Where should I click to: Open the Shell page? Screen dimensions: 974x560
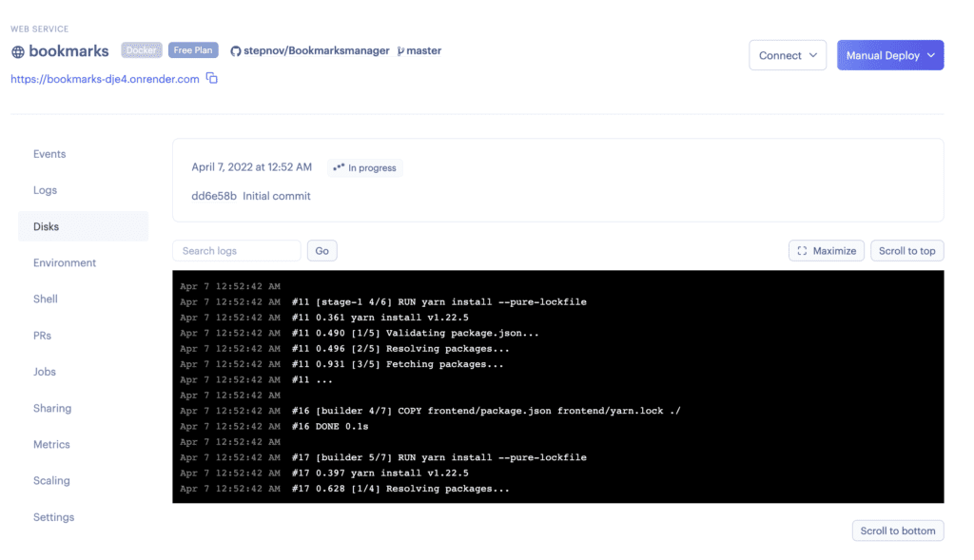[46, 299]
